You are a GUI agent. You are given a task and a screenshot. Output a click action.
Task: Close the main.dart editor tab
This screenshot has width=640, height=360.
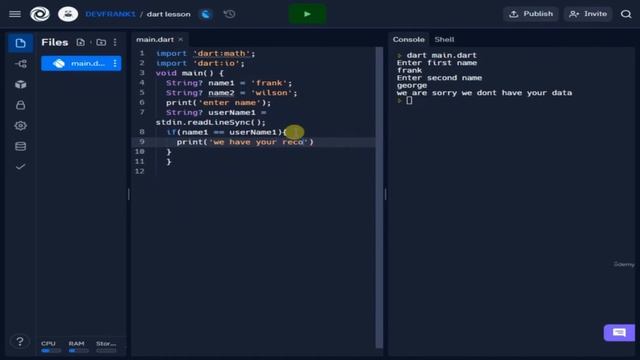click(180, 40)
